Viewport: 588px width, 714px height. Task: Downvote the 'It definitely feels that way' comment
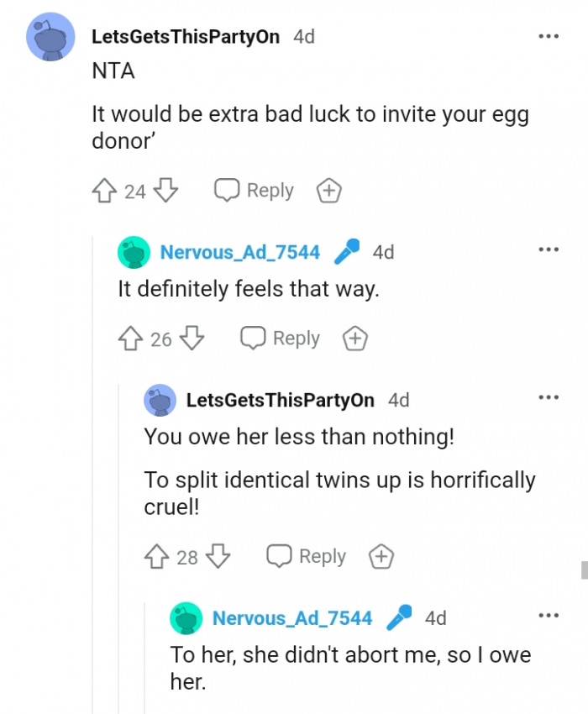tap(192, 339)
